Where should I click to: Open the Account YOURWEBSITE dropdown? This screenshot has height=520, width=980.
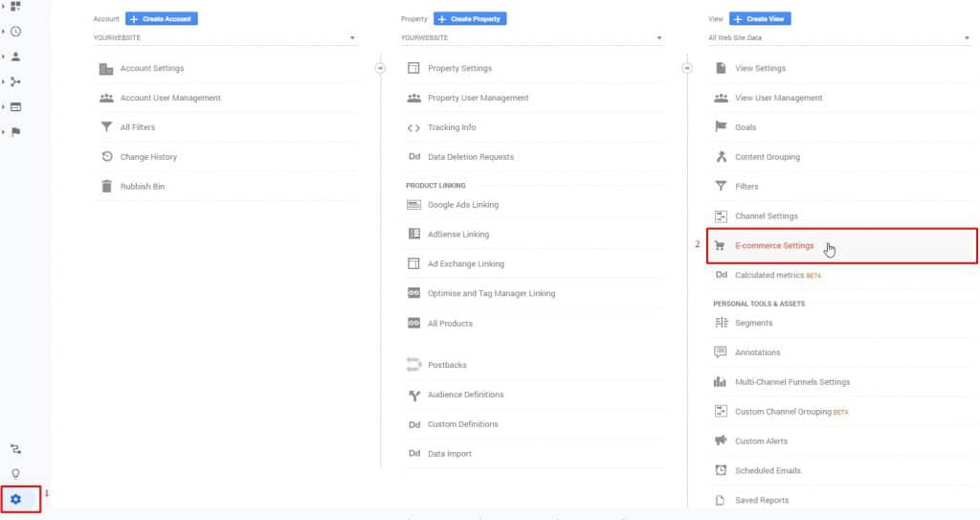tap(226, 37)
